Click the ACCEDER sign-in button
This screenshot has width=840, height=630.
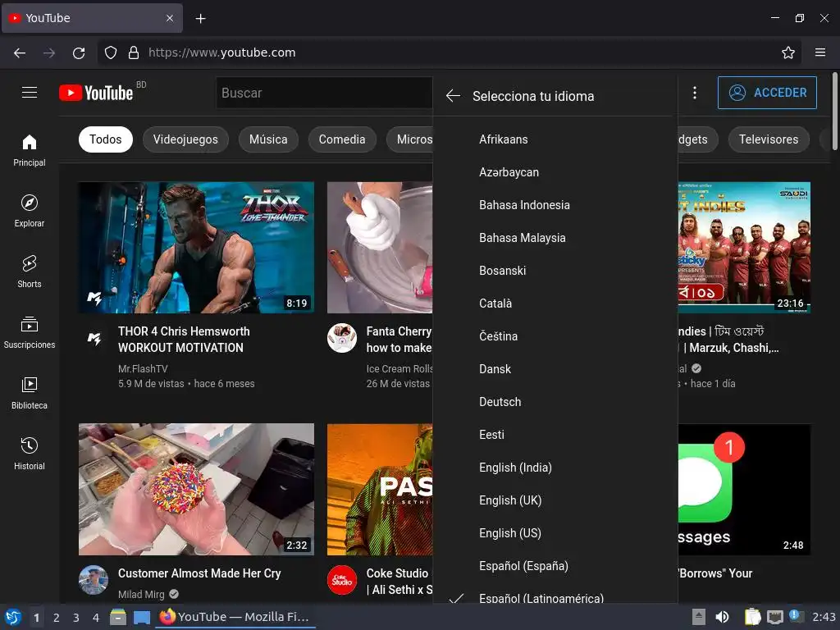pyautogui.click(x=767, y=93)
